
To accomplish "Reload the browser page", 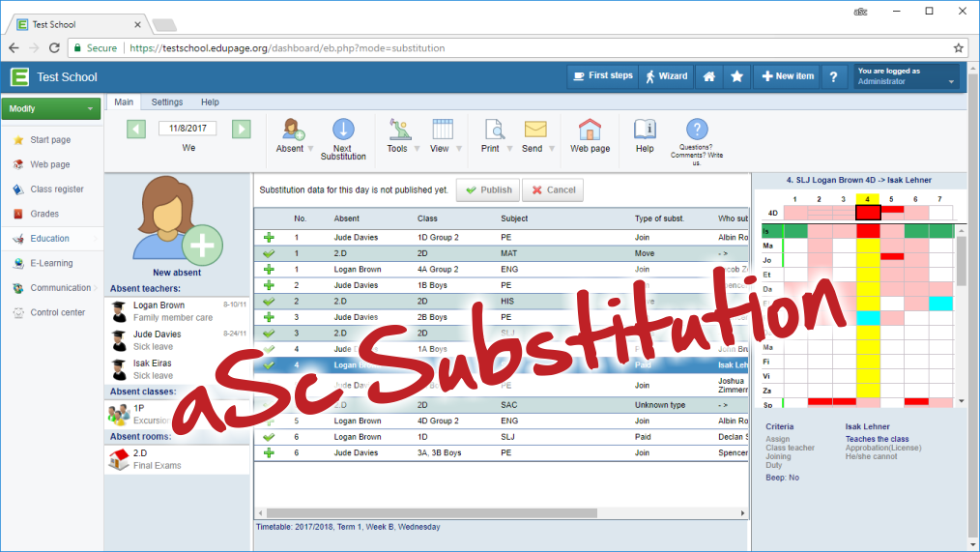I will point(54,48).
